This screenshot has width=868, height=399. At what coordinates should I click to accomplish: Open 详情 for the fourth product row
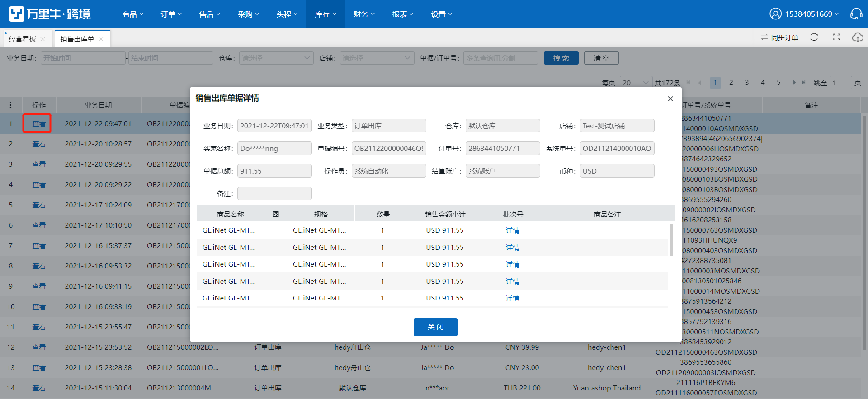click(x=513, y=282)
